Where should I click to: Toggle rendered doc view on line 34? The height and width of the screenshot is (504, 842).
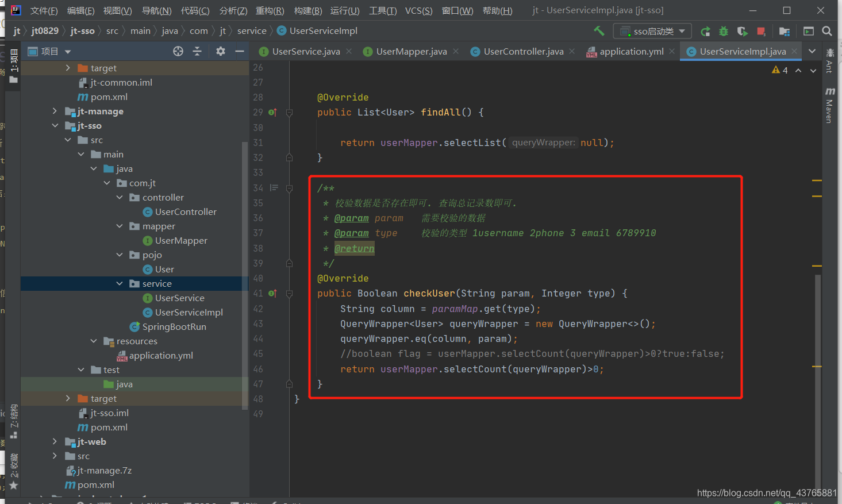274,188
